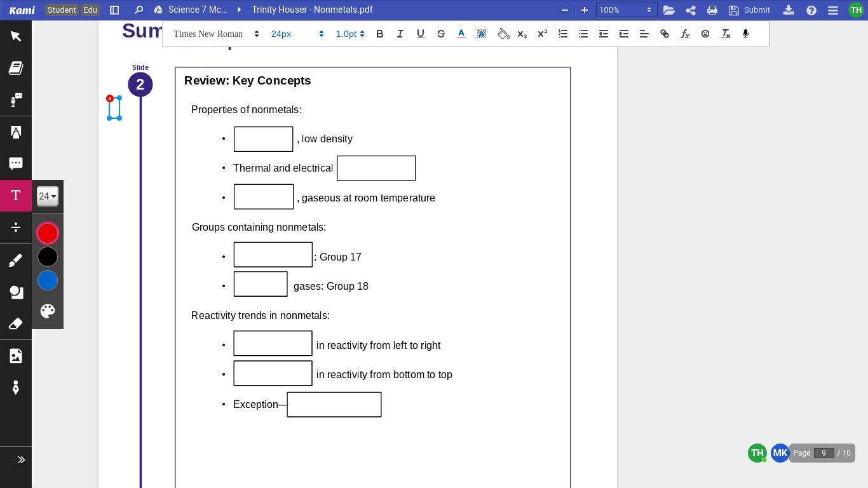The height and width of the screenshot is (488, 868).
Task: Select the black text color swatch
Action: pyautogui.click(x=48, y=257)
